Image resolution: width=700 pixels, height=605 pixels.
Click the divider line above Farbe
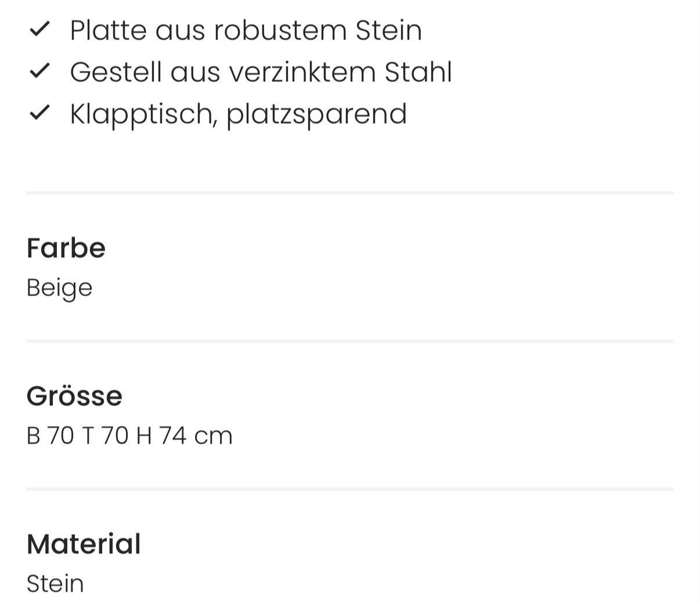350,193
